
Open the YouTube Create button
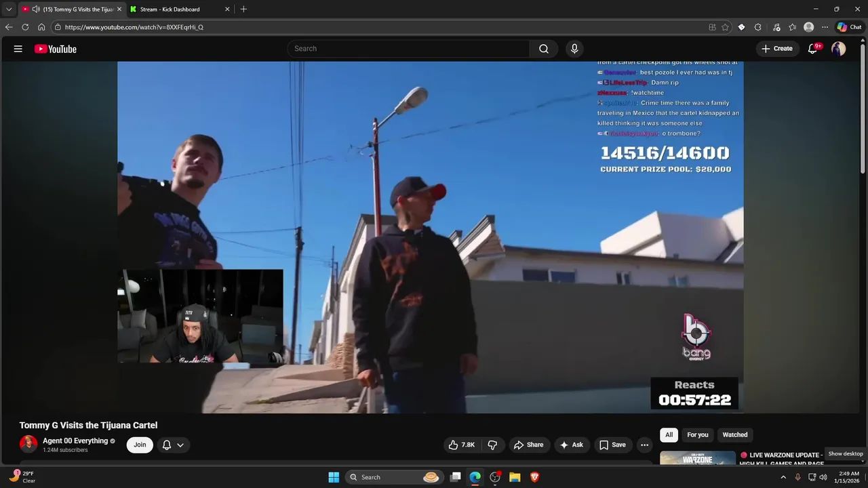tap(777, 49)
